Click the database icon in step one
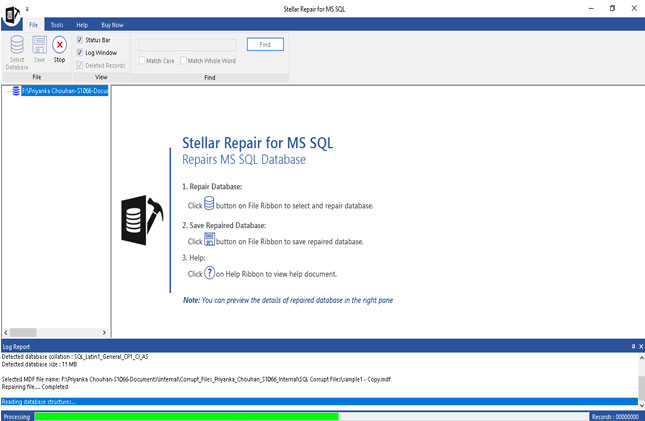The image size is (645, 421). [209, 203]
